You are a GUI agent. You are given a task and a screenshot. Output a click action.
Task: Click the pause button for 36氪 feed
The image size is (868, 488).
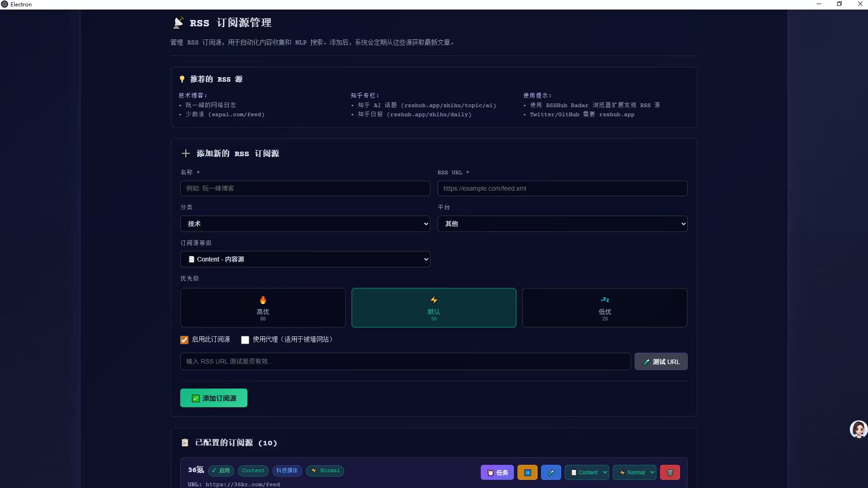[527, 472]
